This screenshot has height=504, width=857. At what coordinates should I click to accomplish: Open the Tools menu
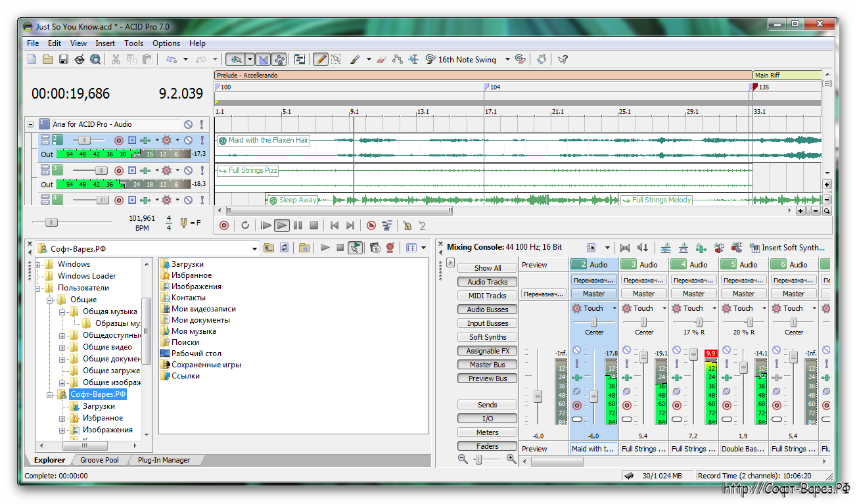(133, 43)
